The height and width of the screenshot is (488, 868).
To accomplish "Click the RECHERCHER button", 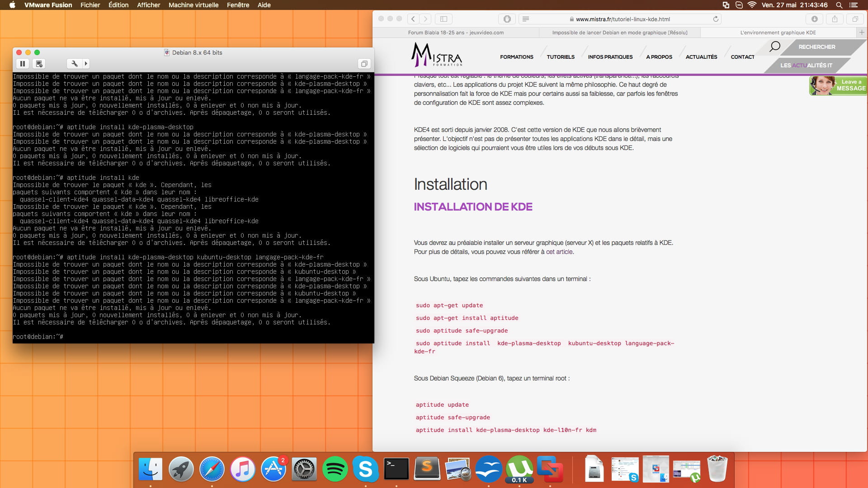I will 816,47.
